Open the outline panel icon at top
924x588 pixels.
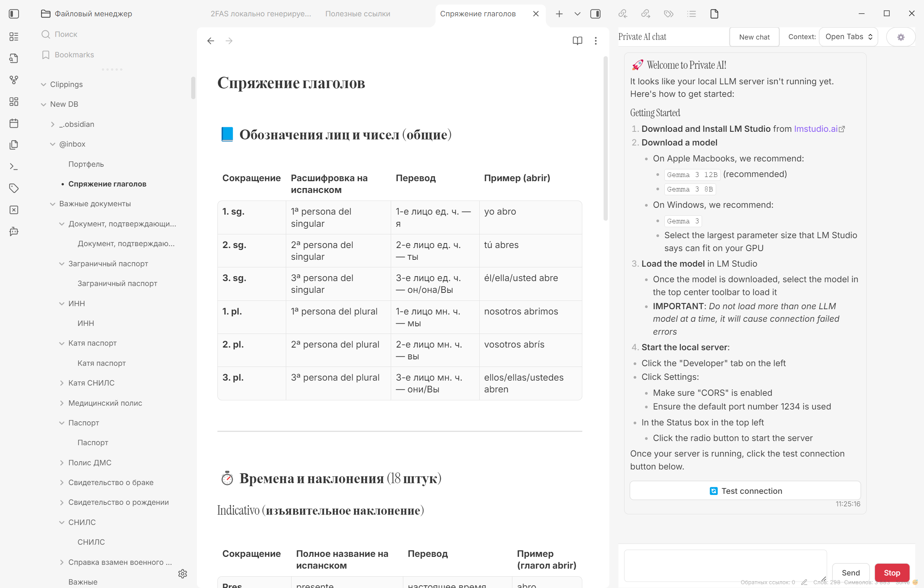691,14
